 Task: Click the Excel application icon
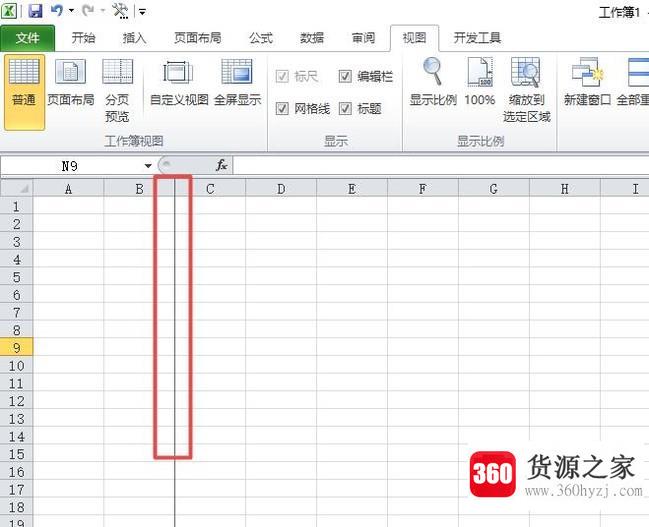click(9, 11)
